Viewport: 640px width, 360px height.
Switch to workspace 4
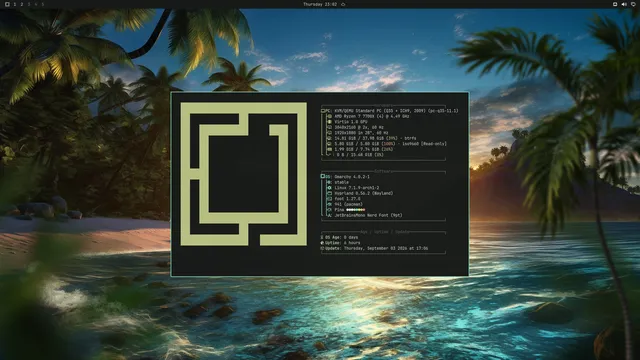pos(36,4)
